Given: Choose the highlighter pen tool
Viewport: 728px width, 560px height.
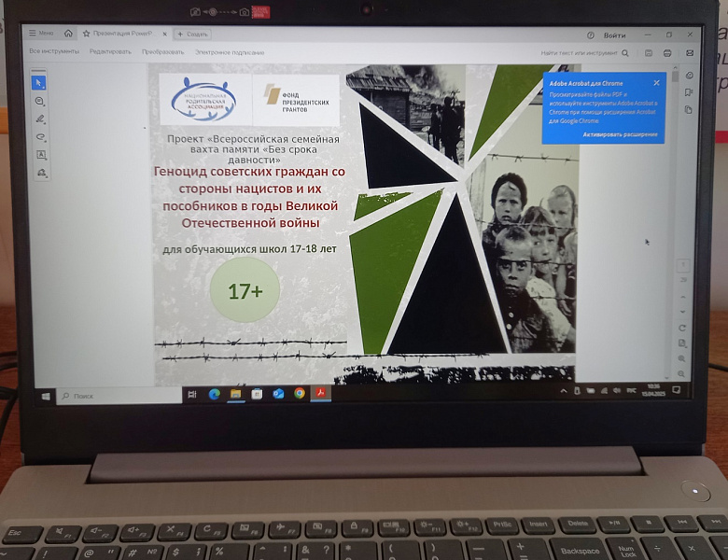Looking at the screenshot, I should [x=40, y=119].
